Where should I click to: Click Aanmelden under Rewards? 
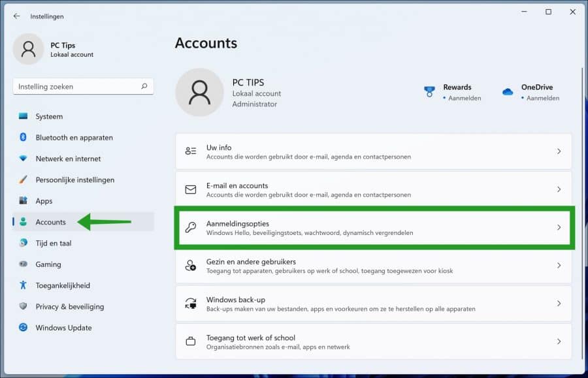(465, 99)
